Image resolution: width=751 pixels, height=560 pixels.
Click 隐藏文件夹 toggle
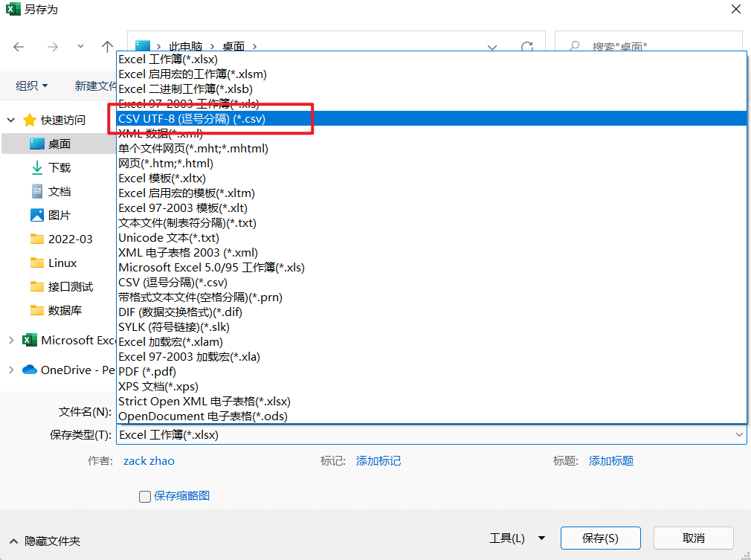pyautogui.click(x=45, y=541)
